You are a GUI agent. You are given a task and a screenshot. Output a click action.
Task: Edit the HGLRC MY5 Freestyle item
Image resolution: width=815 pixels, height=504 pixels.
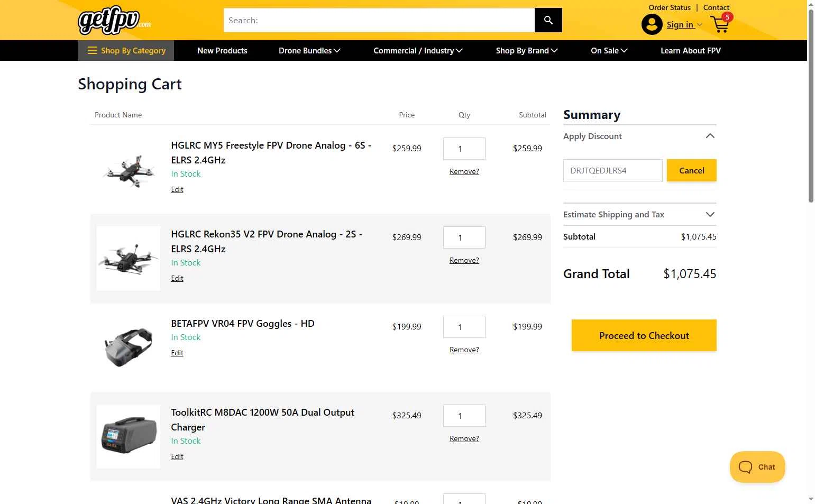point(177,189)
